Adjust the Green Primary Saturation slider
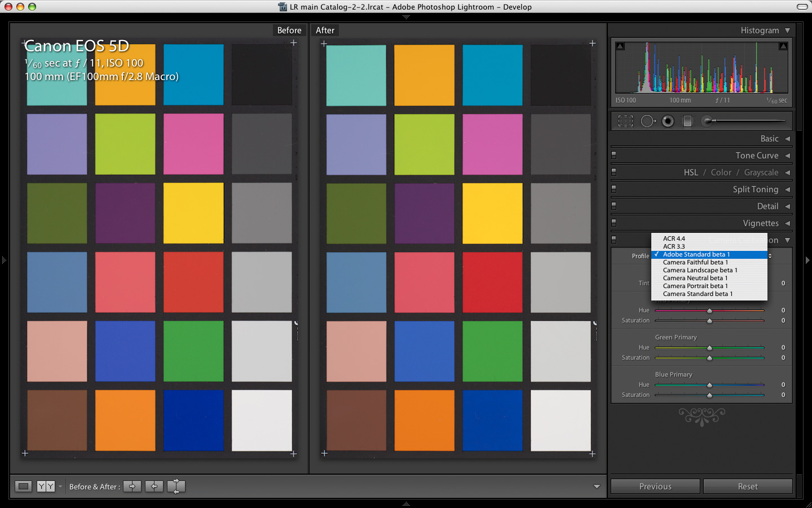 point(709,357)
